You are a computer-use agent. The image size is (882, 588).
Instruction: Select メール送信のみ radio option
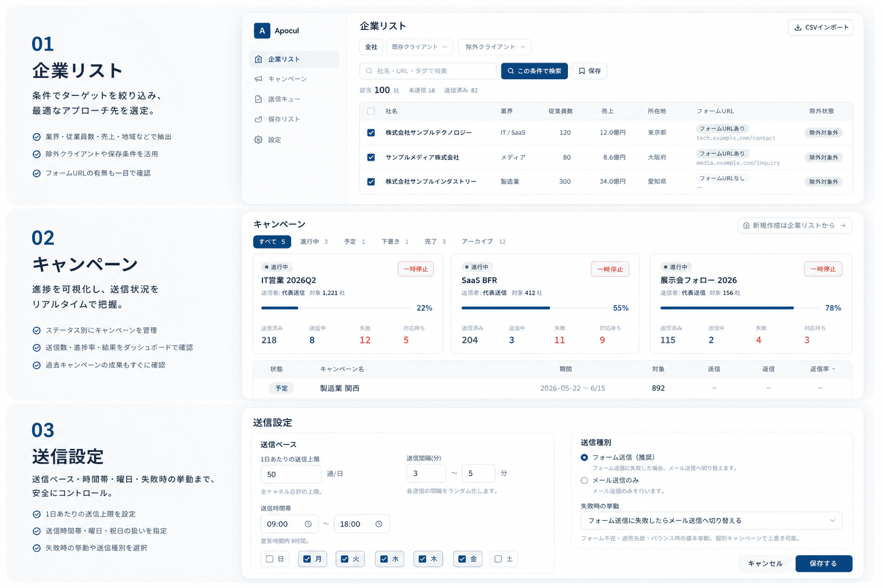tap(584, 481)
